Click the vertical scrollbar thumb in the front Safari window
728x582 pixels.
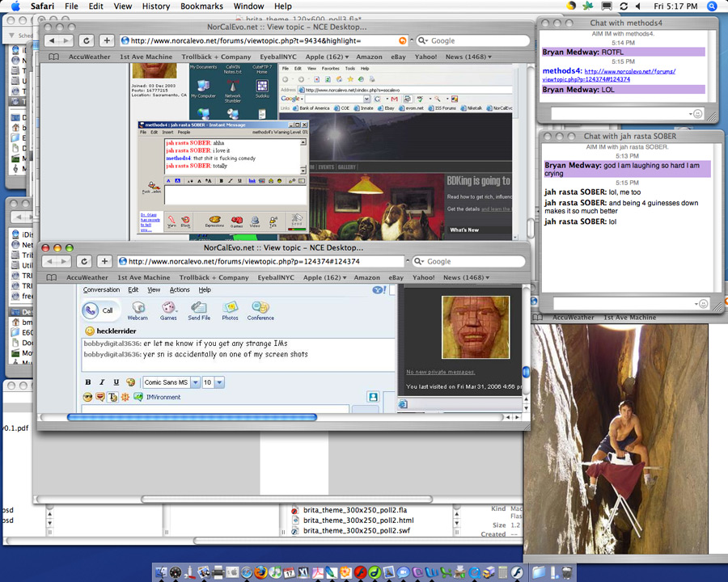pyautogui.click(x=526, y=372)
